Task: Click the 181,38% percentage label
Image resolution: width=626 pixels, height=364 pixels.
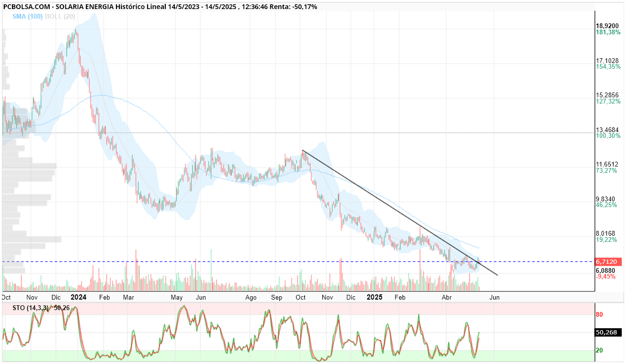Action: click(608, 32)
